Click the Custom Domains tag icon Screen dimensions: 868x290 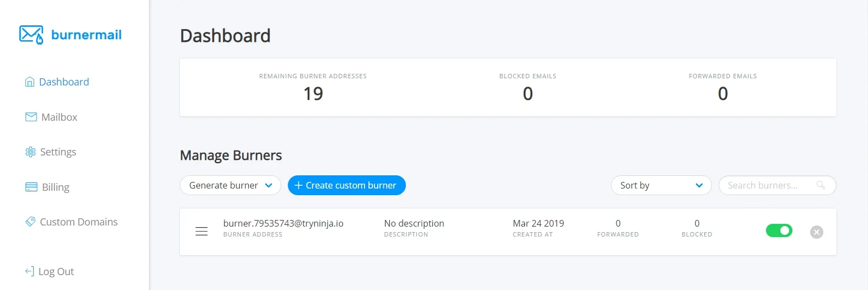click(x=30, y=222)
